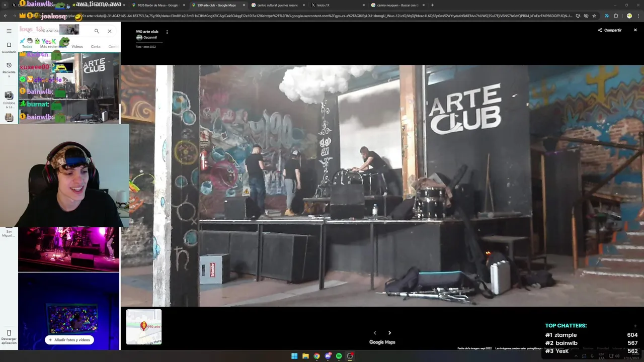Select the Más recientes photos tab
Viewport: 644px width, 362px height.
pos(50,46)
